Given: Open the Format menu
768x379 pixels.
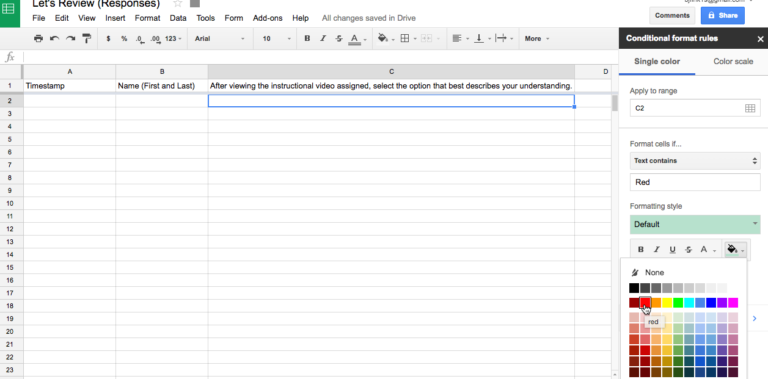Looking at the screenshot, I should 147,18.
